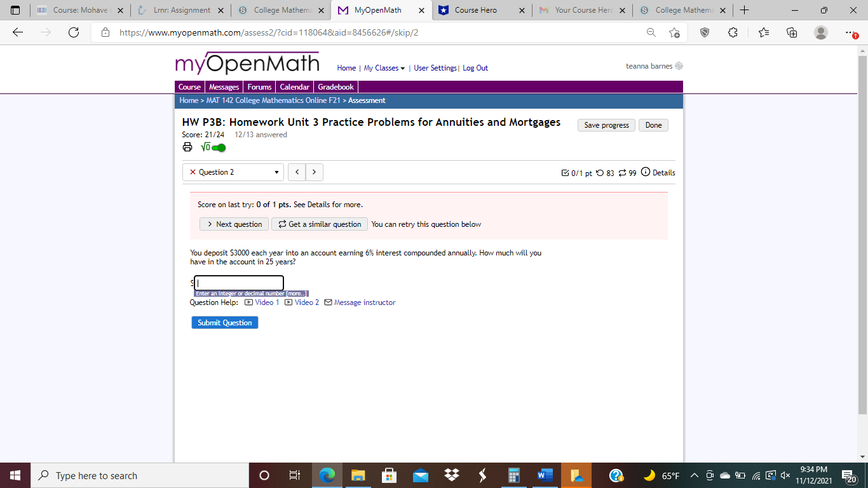Click the print assessment icon
The height and width of the screenshot is (488, 868).
point(187,147)
